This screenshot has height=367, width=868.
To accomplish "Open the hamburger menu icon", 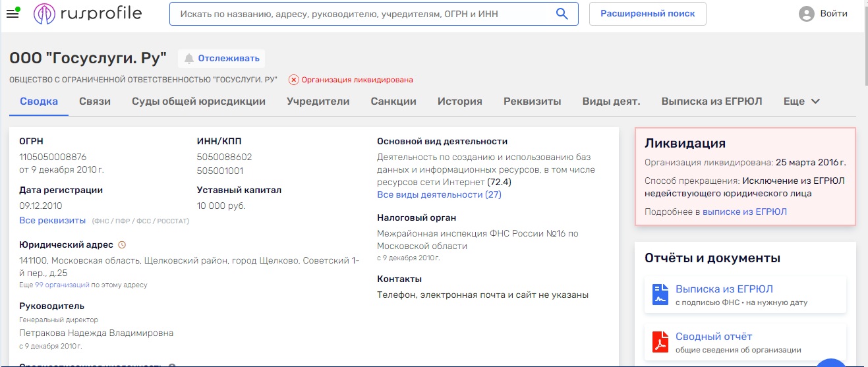I will (x=13, y=13).
